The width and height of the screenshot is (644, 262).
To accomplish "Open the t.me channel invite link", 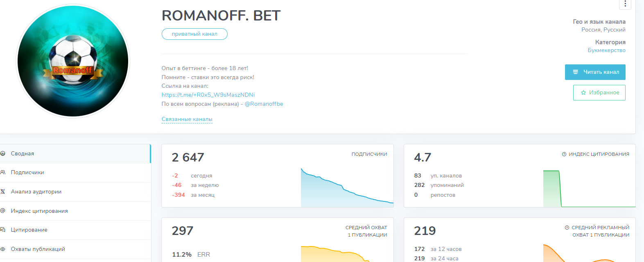I will coord(208,95).
